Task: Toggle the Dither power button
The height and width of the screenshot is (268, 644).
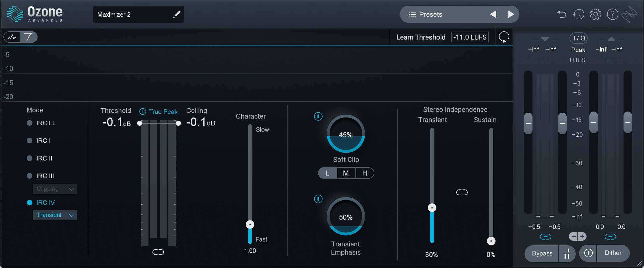Action: 588,253
